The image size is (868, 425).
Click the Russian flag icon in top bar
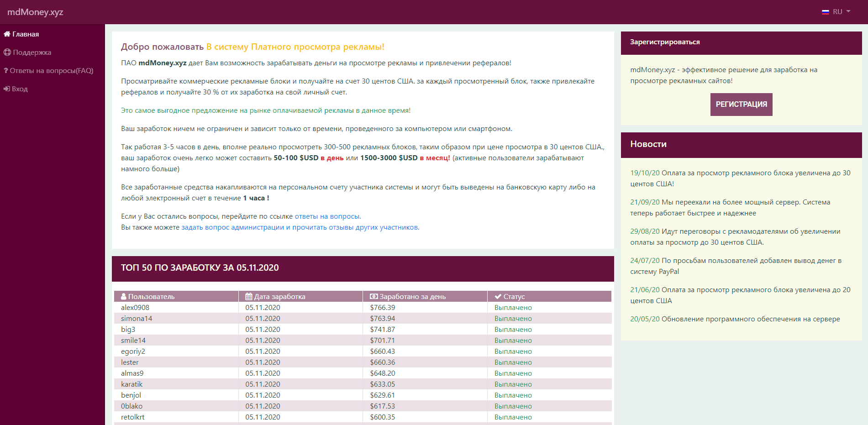point(826,12)
